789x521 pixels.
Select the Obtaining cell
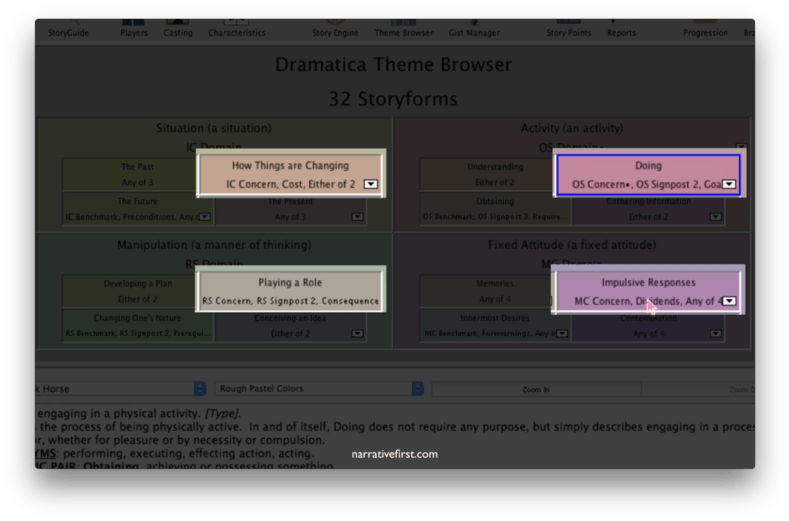pos(495,208)
